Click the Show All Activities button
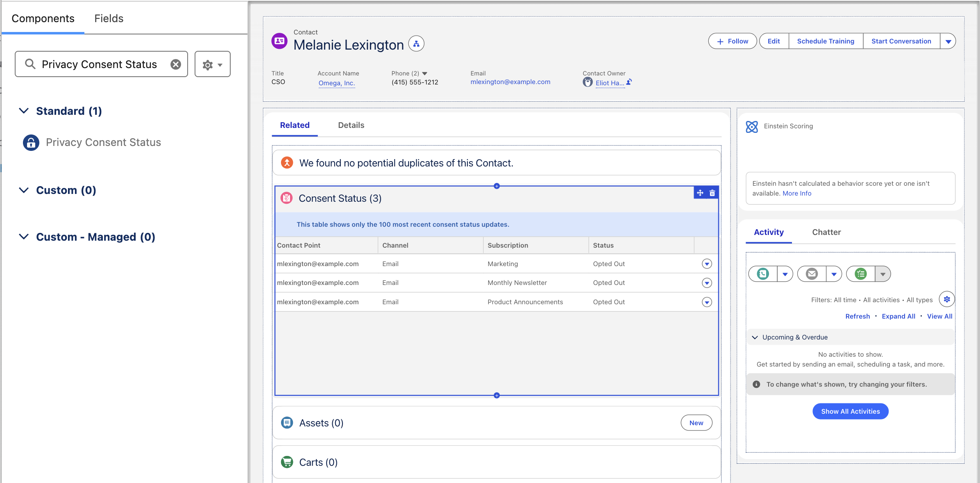The width and height of the screenshot is (980, 483). tap(850, 411)
